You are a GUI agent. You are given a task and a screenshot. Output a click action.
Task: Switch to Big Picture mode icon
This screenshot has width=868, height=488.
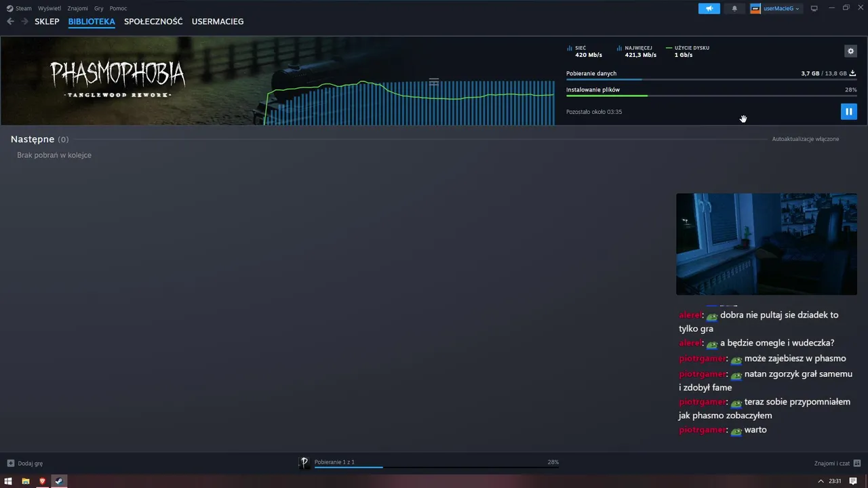[x=814, y=9]
